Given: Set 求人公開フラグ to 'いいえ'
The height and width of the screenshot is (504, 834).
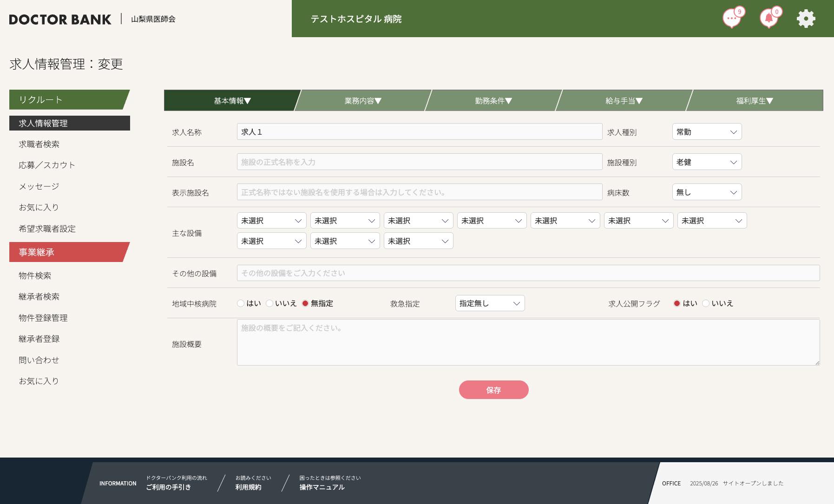Looking at the screenshot, I should click(x=706, y=303).
